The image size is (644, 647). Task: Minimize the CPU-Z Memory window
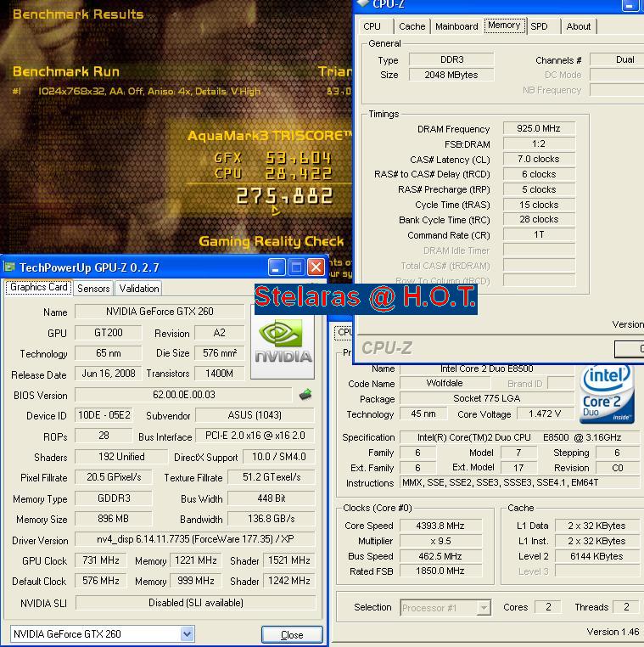[x=630, y=5]
